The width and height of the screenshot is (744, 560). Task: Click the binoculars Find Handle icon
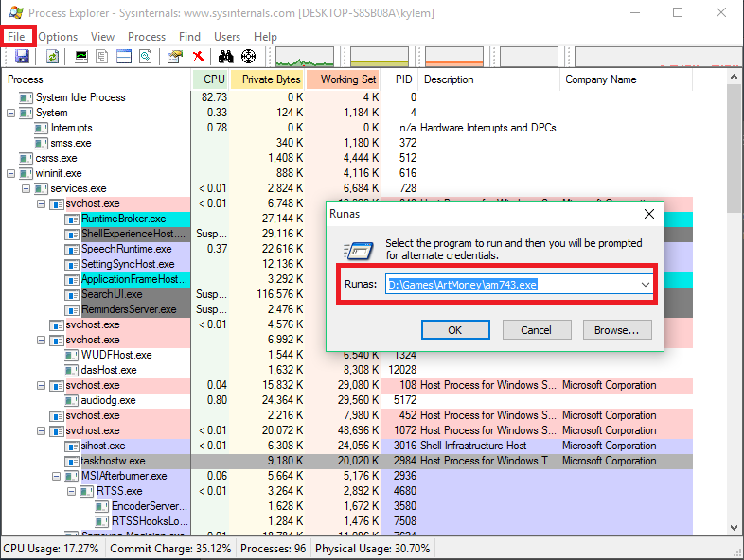pyautogui.click(x=226, y=57)
